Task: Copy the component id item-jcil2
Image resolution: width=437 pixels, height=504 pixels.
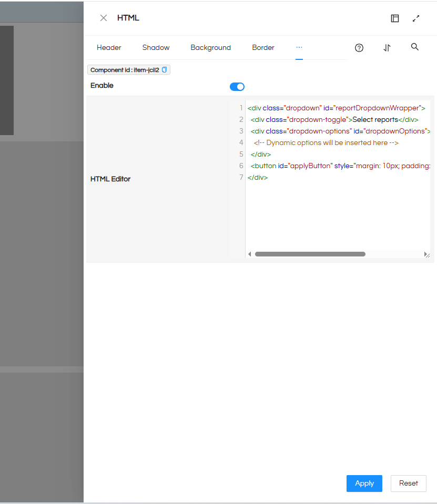Action: [x=164, y=70]
